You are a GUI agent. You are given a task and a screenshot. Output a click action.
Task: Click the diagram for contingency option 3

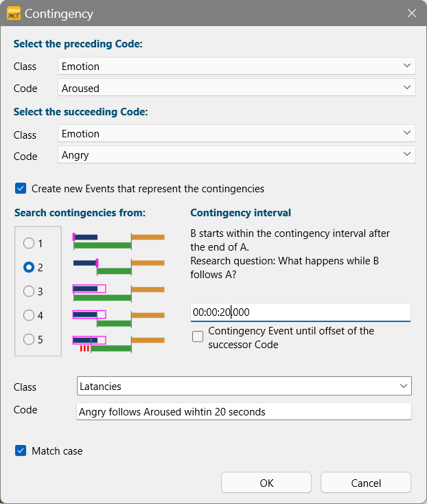coord(119,293)
